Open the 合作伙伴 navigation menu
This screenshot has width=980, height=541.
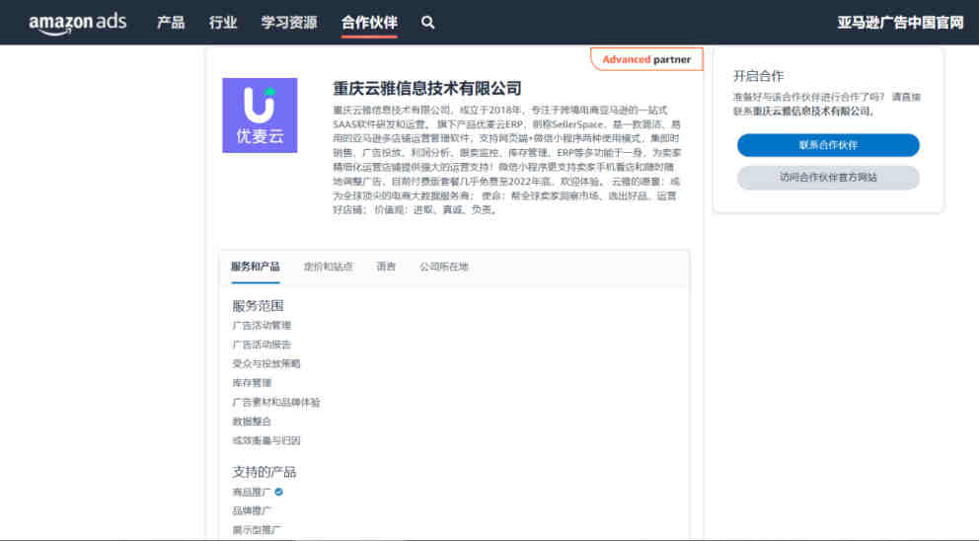369,23
